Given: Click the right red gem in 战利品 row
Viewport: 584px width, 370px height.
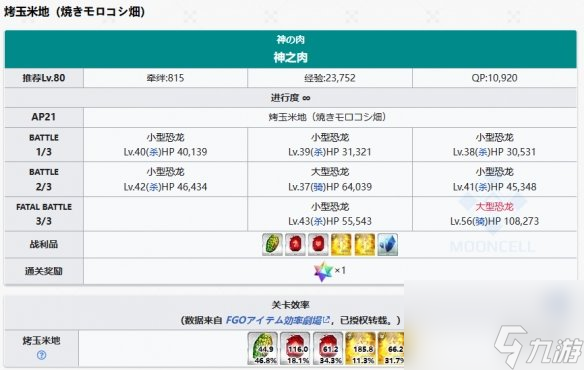Looking at the screenshot, I should coord(318,244).
